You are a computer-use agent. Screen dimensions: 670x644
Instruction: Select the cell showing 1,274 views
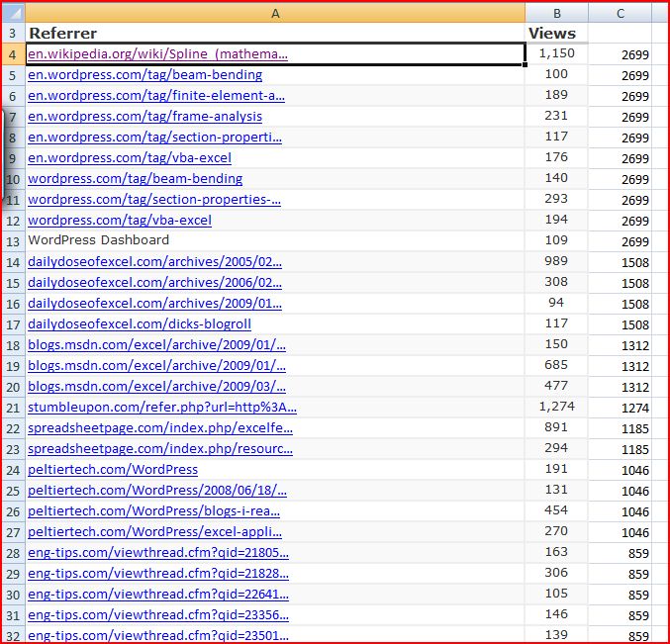tap(556, 407)
